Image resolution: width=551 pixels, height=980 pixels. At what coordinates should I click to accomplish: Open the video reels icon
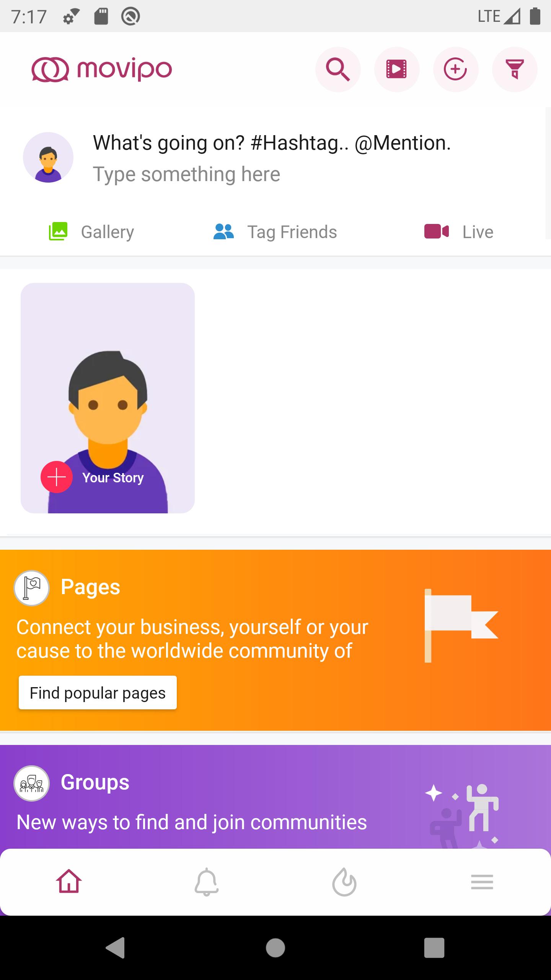(x=397, y=69)
